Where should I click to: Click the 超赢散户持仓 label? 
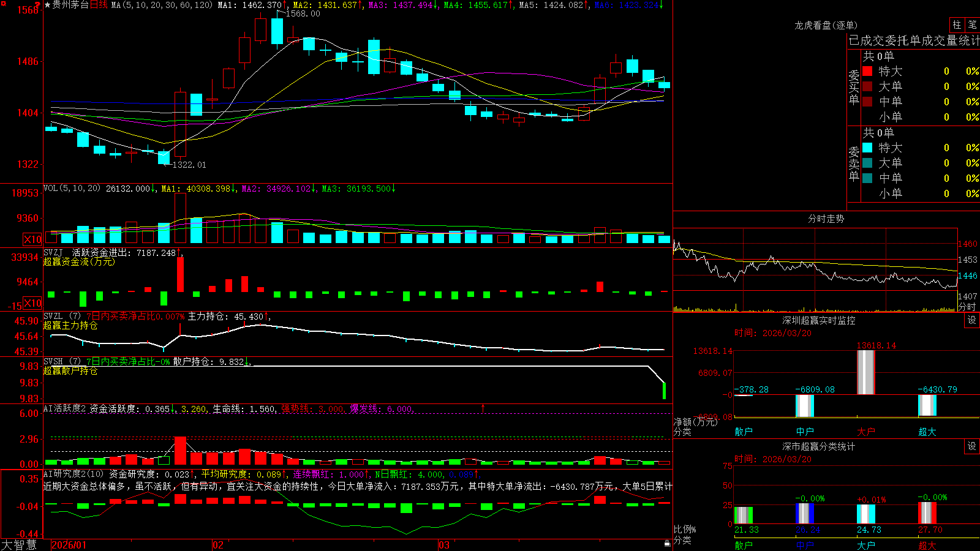70,370
